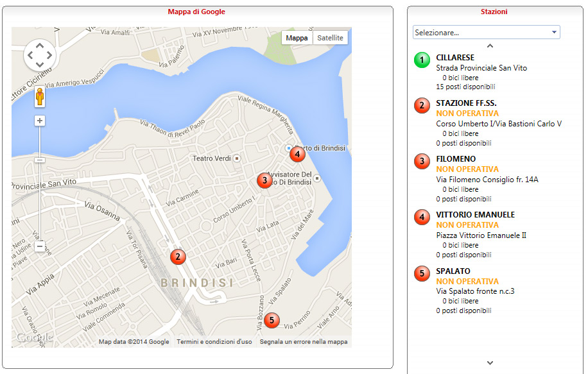The width and height of the screenshot is (588, 374).
Task: Click the Teatro Verdi label on the map
Action: pos(211,158)
